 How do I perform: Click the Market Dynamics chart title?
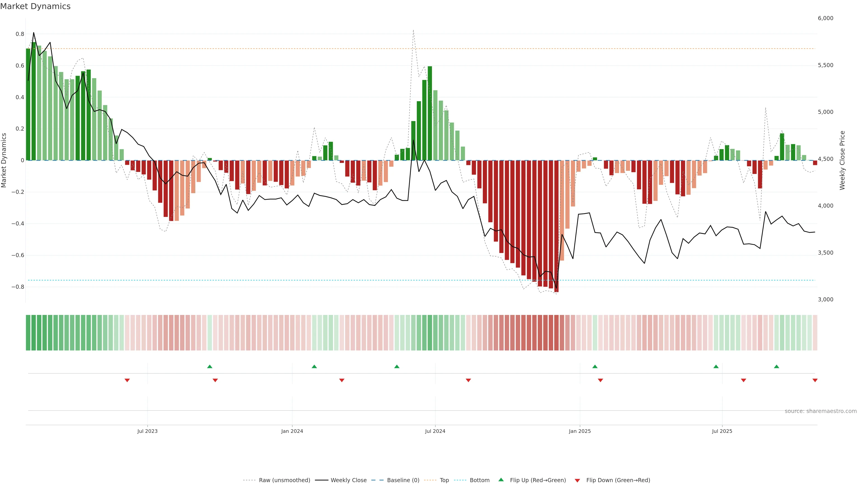tap(35, 6)
